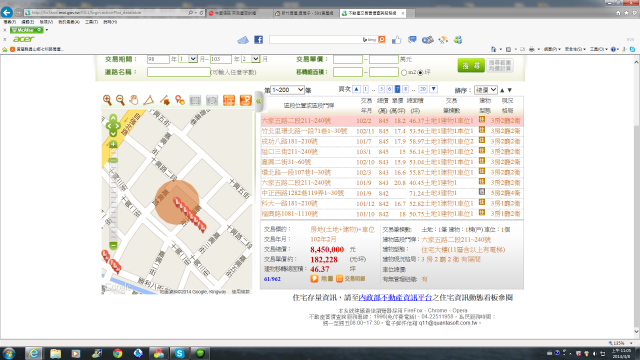Go to results page 8
This screenshot has height=360, width=640.
click(405, 89)
